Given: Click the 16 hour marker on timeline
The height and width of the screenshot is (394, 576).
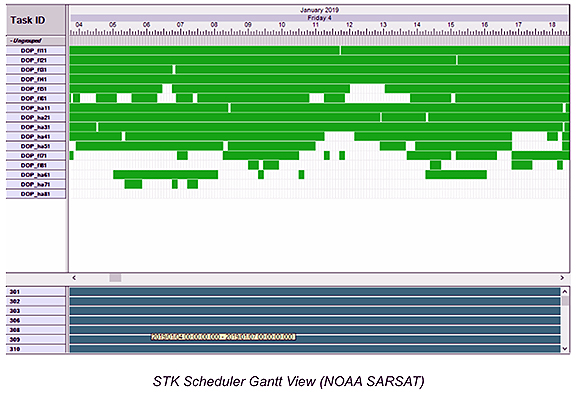Looking at the screenshot, I should (x=485, y=25).
